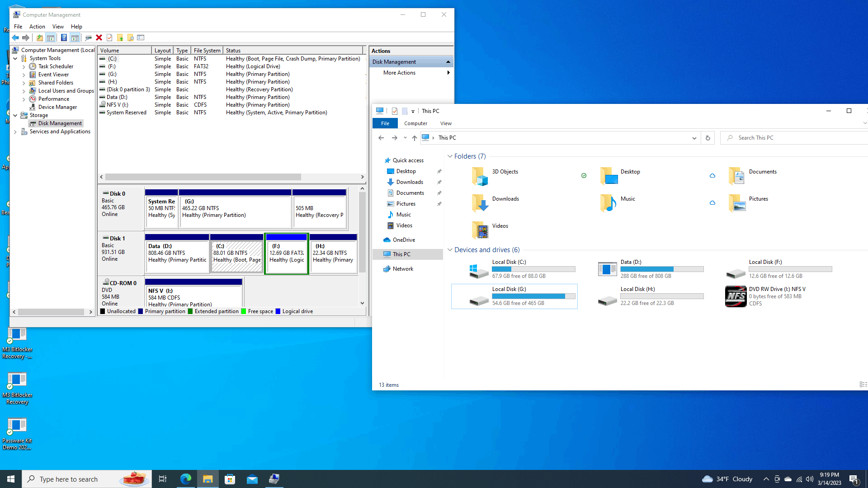Collapse the System Tools tree node
Screen dimensions: 868x488
coord(15,59)
